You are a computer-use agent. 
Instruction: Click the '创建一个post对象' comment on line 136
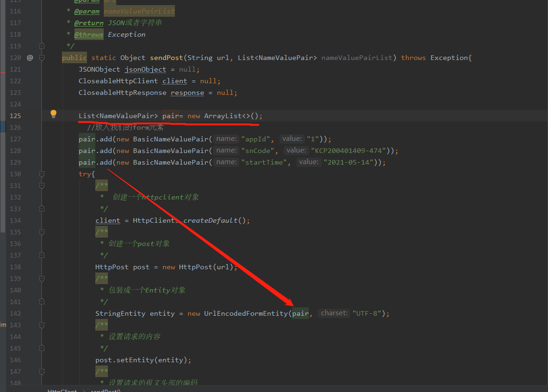click(139, 244)
